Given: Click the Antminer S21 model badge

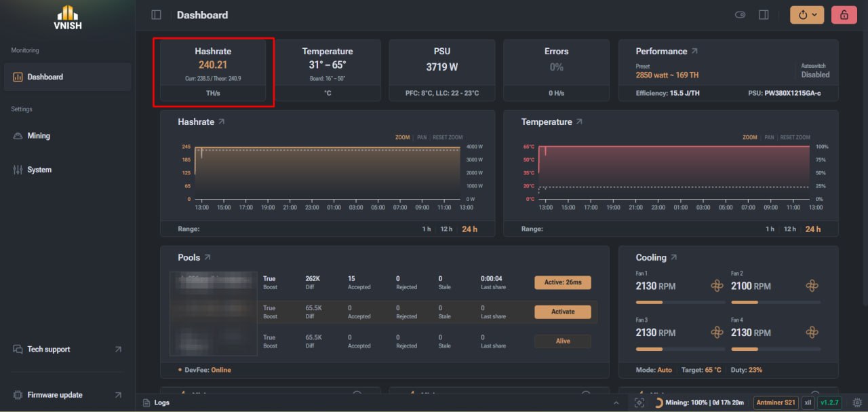Looking at the screenshot, I should 776,402.
